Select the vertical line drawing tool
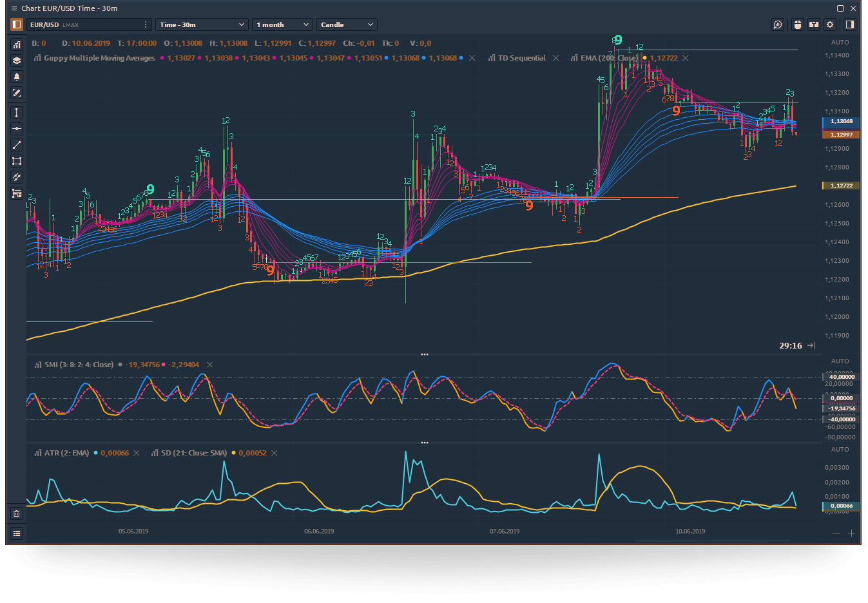This screenshot has height=603, width=868. [17, 113]
